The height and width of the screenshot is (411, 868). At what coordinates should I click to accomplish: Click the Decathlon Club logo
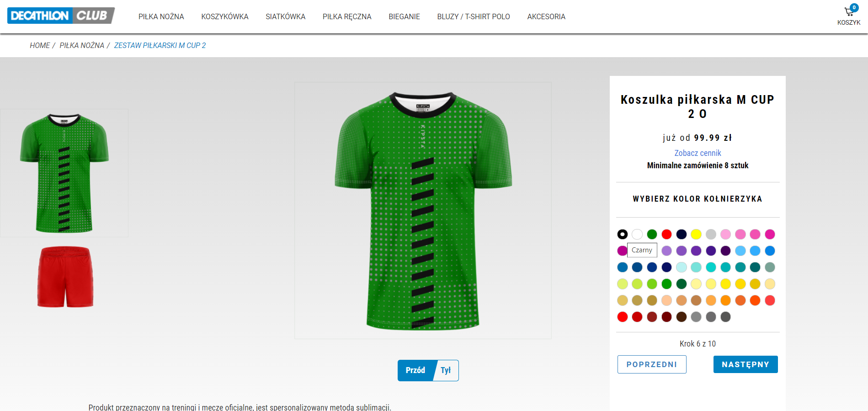point(61,16)
